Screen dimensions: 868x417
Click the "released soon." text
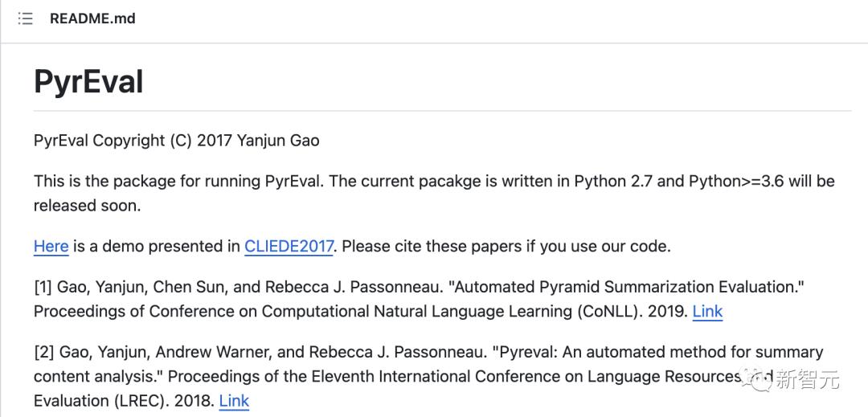coord(87,206)
